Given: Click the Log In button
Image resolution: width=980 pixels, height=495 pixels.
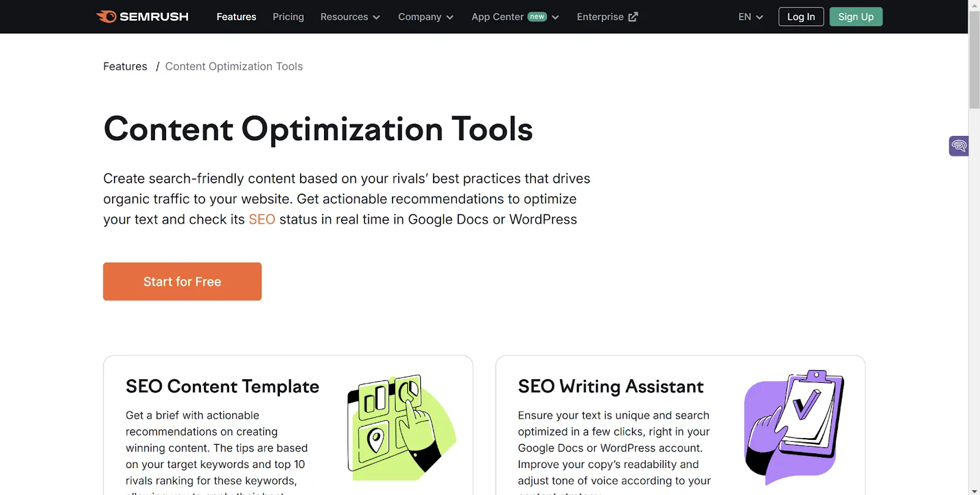Looking at the screenshot, I should 801,17.
